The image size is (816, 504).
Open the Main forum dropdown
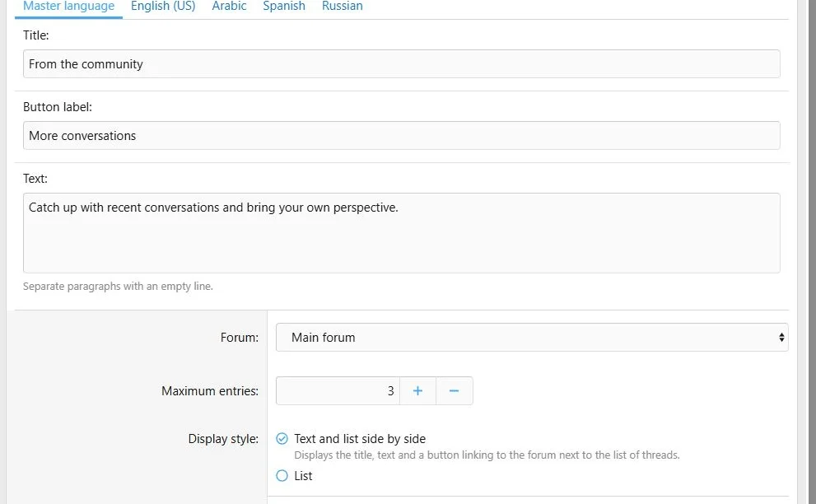tap(532, 338)
